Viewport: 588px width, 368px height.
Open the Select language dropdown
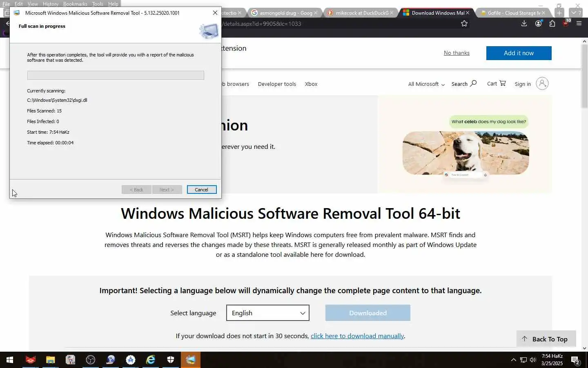coord(268,313)
